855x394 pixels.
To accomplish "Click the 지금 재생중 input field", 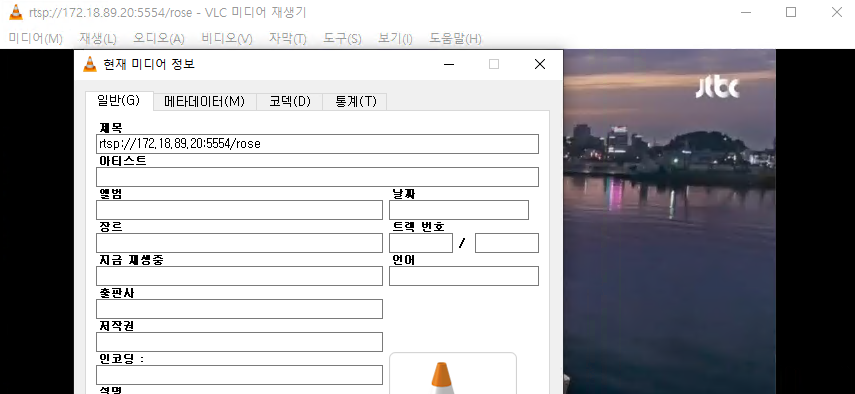I will coord(239,276).
